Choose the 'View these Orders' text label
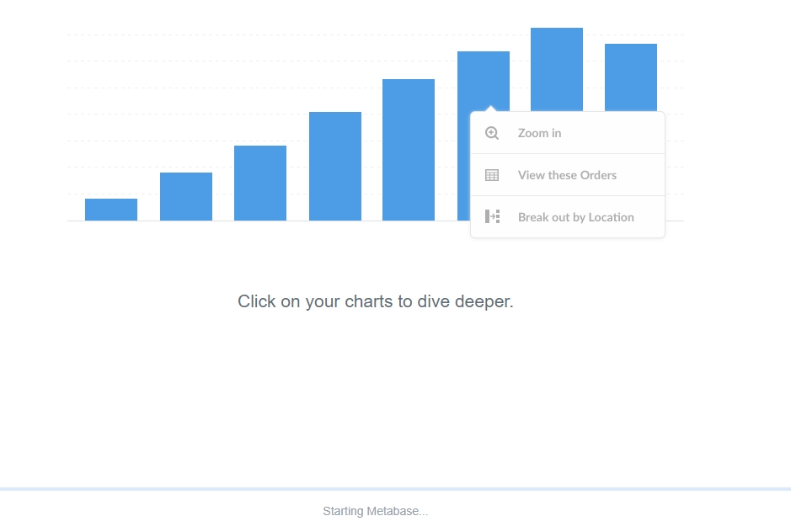 567,175
